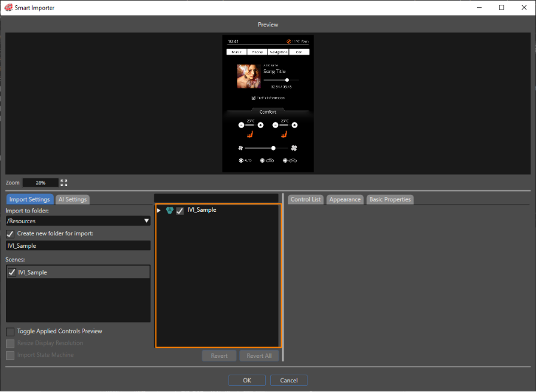
Task: Click the vertical splitter beside the tree panel
Action: point(283,277)
